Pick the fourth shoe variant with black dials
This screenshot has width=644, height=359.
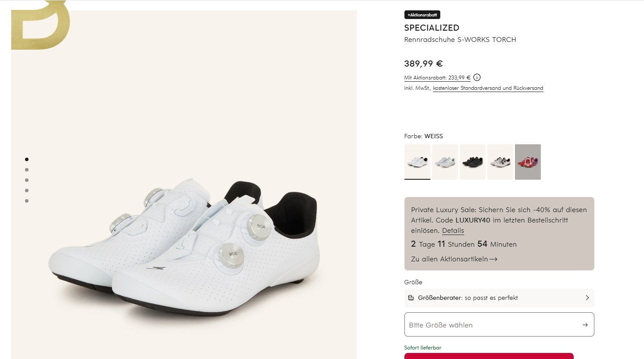(500, 162)
